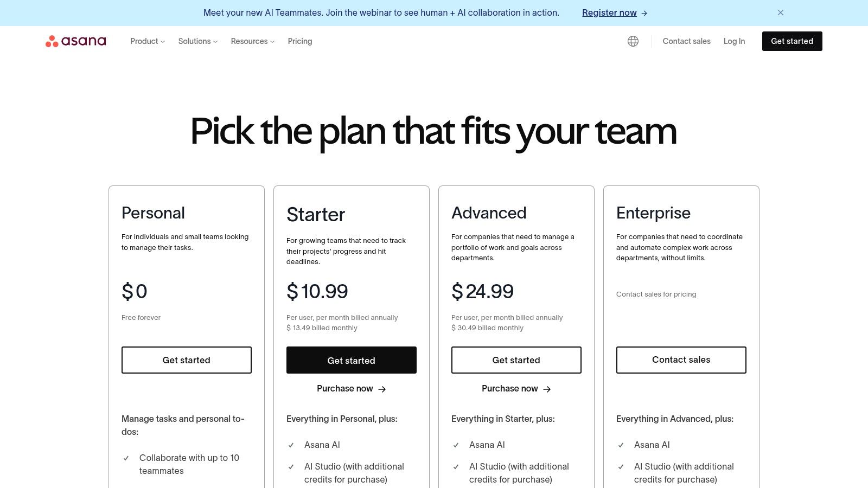Click the Starter plan Purchase now arrow
Screen dimensions: 868x488
coord(382,389)
